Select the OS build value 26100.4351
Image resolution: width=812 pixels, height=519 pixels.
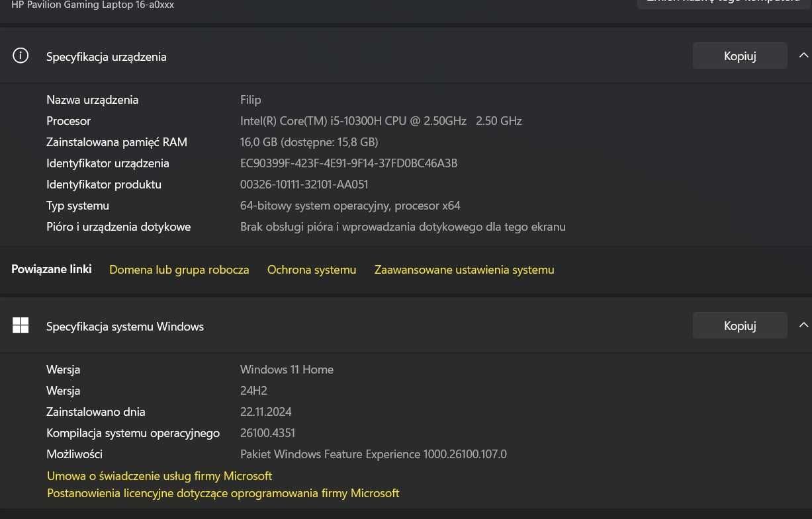coord(267,433)
